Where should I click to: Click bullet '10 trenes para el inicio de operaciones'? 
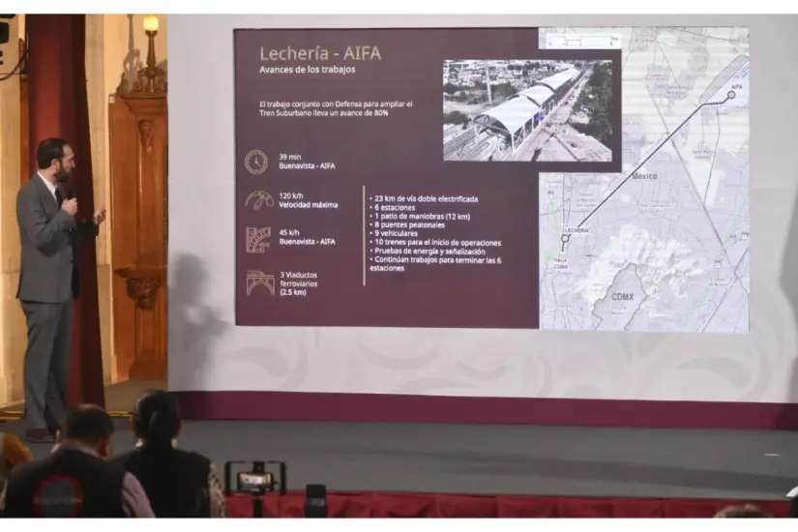(435, 243)
